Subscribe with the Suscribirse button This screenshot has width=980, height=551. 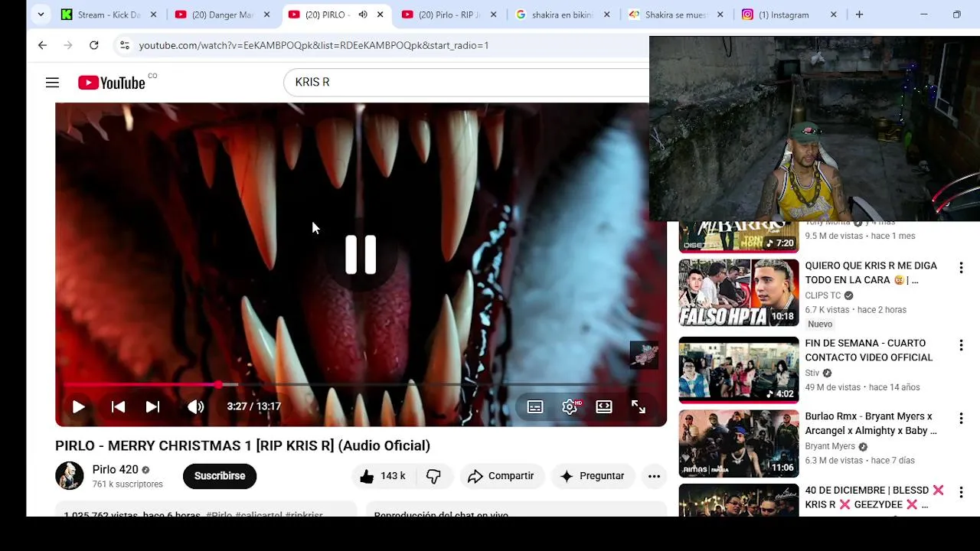coord(220,476)
